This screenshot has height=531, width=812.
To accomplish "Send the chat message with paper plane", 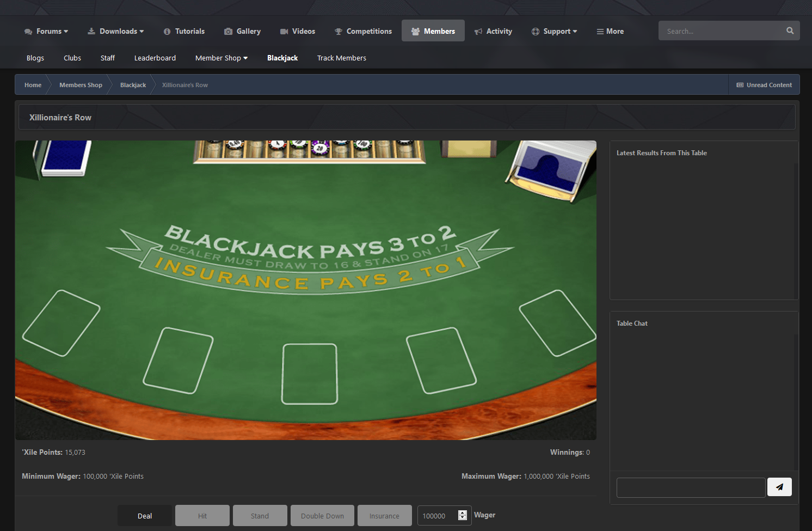I will [779, 487].
